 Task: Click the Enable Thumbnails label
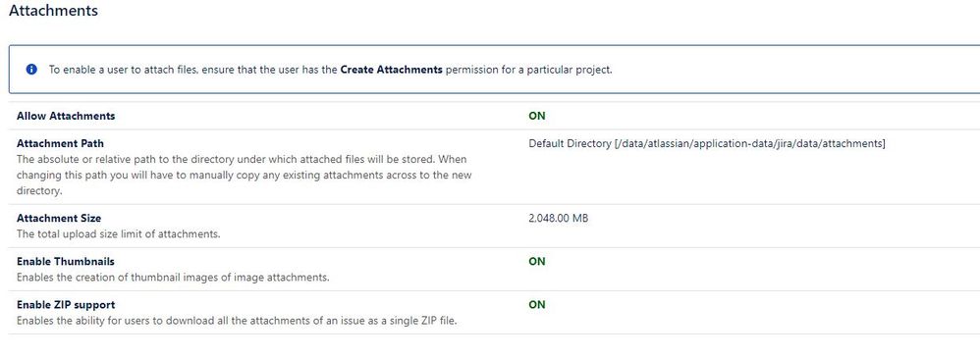tap(66, 262)
